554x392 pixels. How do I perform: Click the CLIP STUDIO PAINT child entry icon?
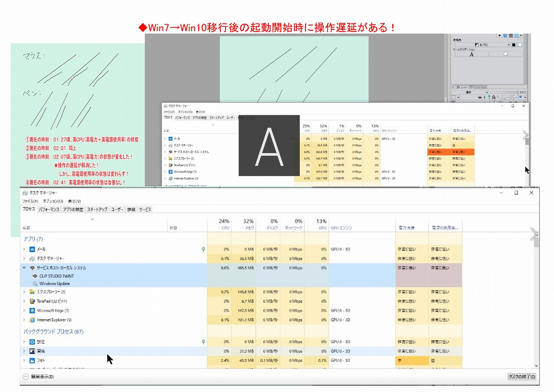(35, 276)
